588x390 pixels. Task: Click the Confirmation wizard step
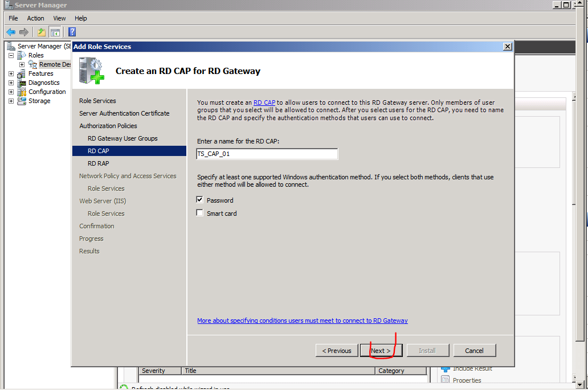(96, 226)
